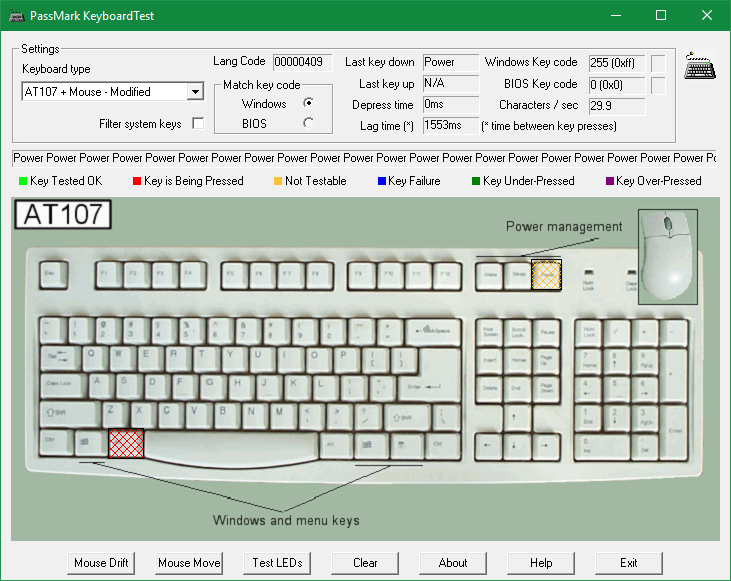
Task: Open the Keyboard type dropdown
Action: tap(195, 92)
